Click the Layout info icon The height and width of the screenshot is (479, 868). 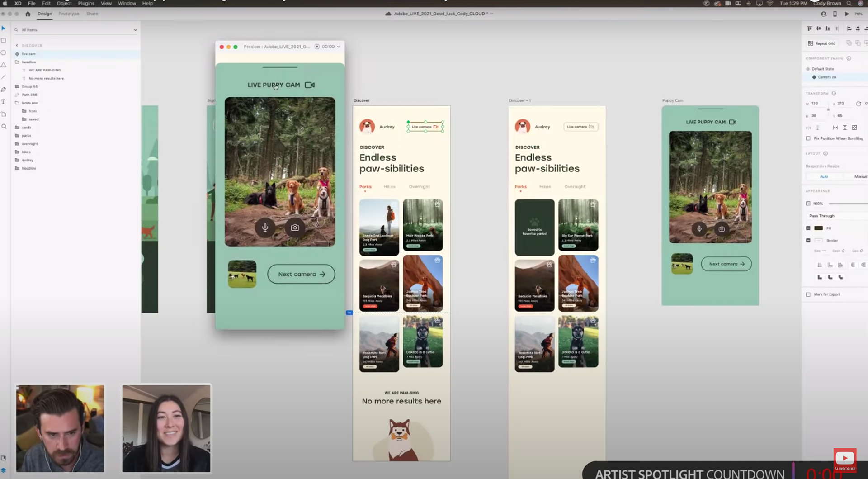826,153
